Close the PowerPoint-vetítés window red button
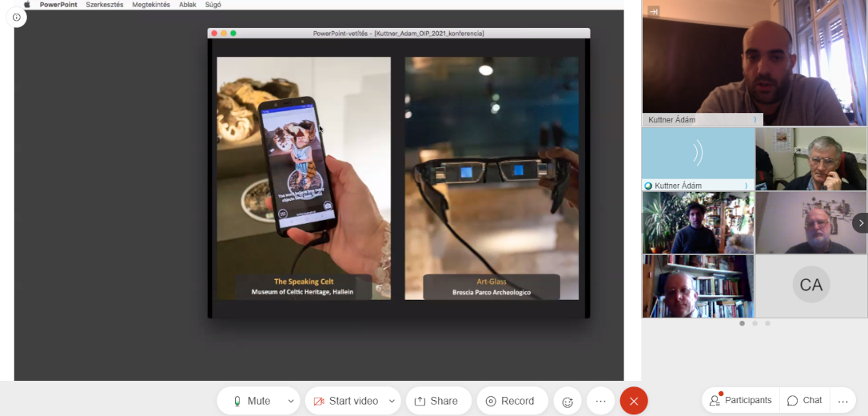 pos(215,34)
